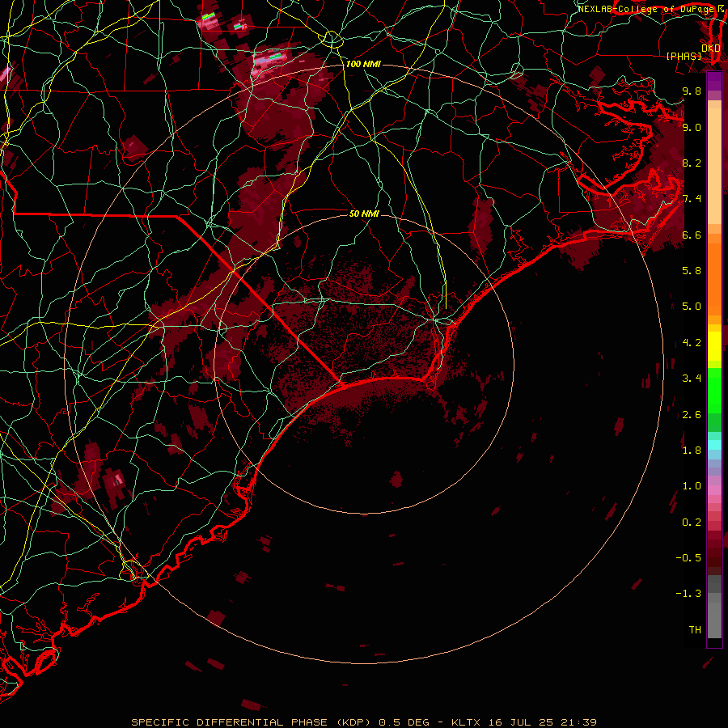The image size is (728, 728).
Task: Click the TH threshold legend label
Action: [695, 630]
